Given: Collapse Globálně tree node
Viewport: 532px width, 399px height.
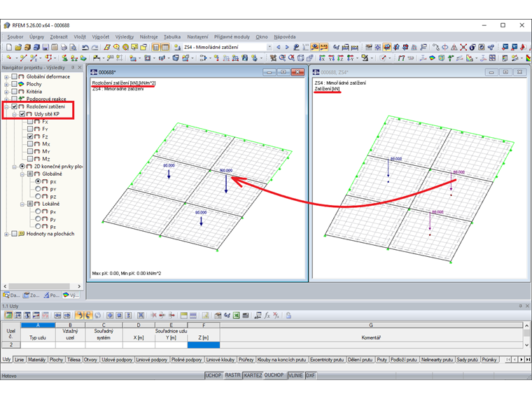Looking at the screenshot, I should click(x=22, y=174).
